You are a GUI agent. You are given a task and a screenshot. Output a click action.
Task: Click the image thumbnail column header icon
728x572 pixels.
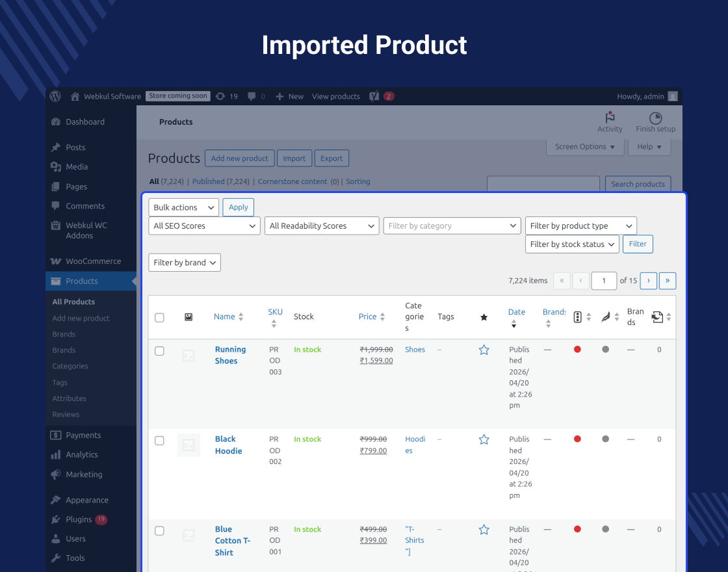[188, 317]
